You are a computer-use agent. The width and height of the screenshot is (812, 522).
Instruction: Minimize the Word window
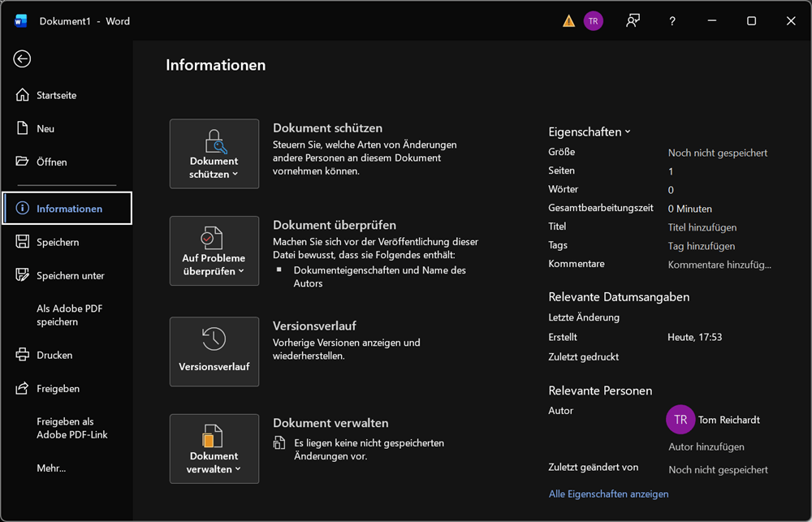pyautogui.click(x=712, y=21)
